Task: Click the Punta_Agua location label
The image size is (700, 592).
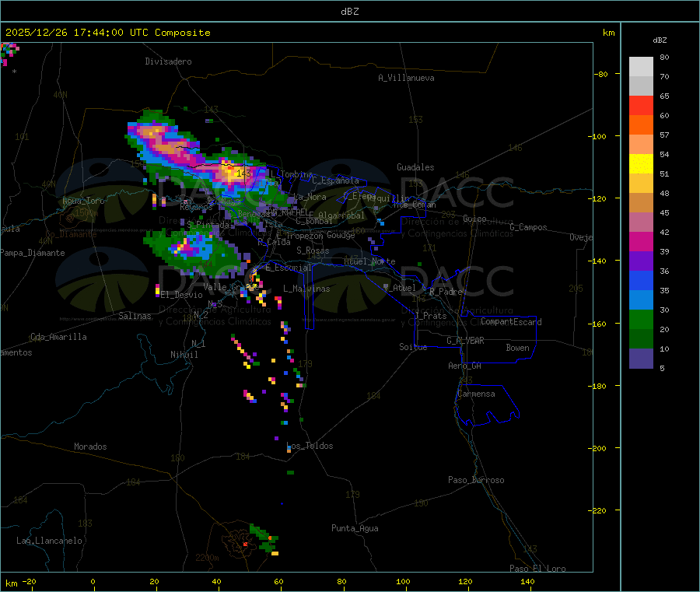Action: click(x=355, y=528)
